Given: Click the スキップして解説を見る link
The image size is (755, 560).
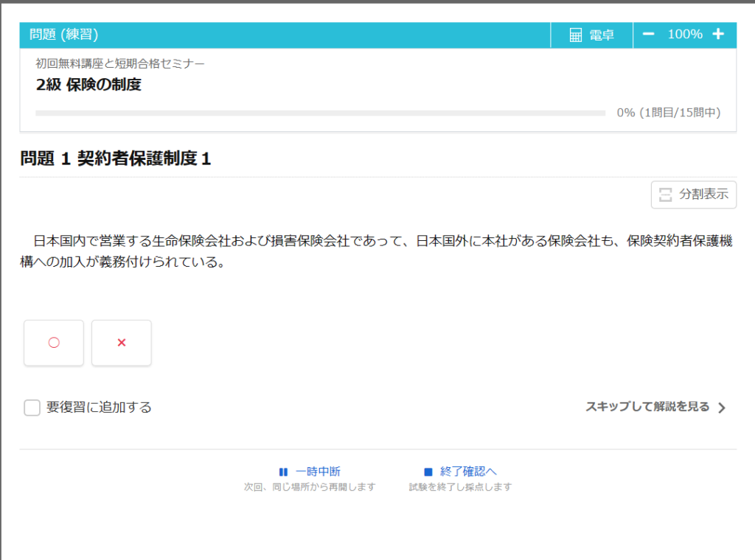Looking at the screenshot, I should pos(647,407).
